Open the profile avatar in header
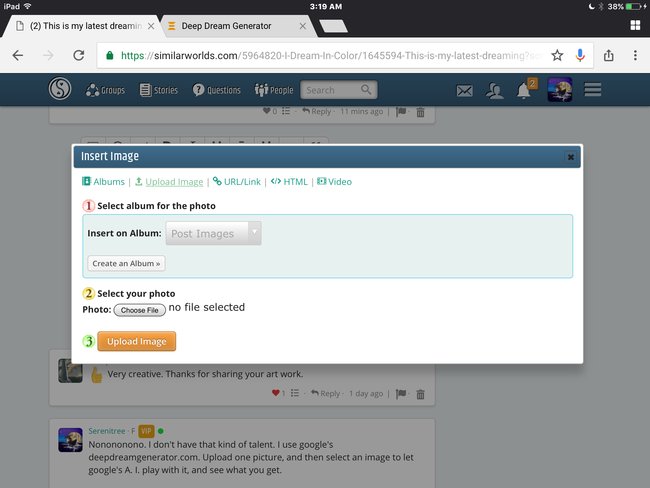Screen dimensions: 650x488 coord(560,90)
